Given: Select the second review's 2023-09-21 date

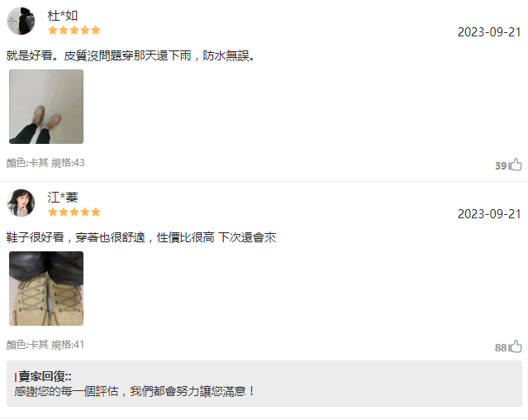Looking at the screenshot, I should point(489,214).
